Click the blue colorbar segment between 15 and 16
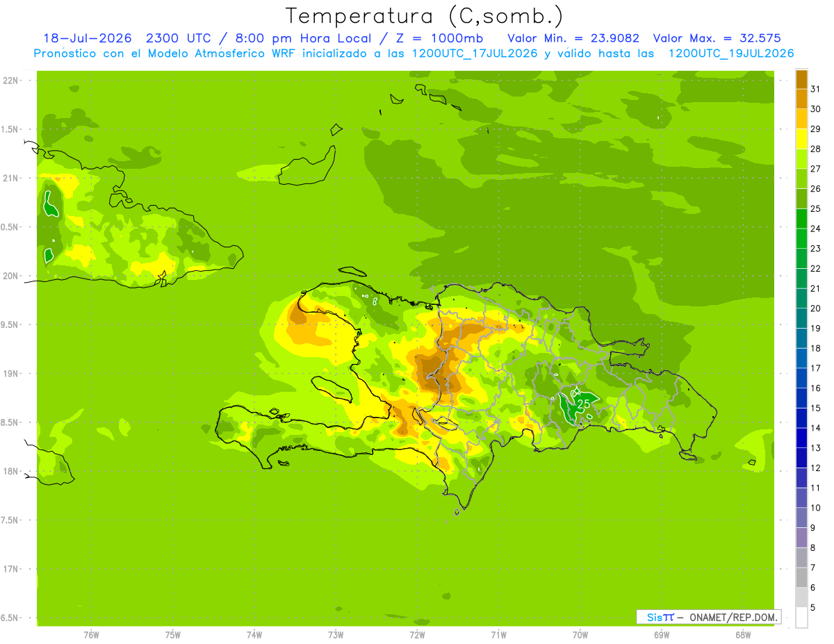 [801, 398]
